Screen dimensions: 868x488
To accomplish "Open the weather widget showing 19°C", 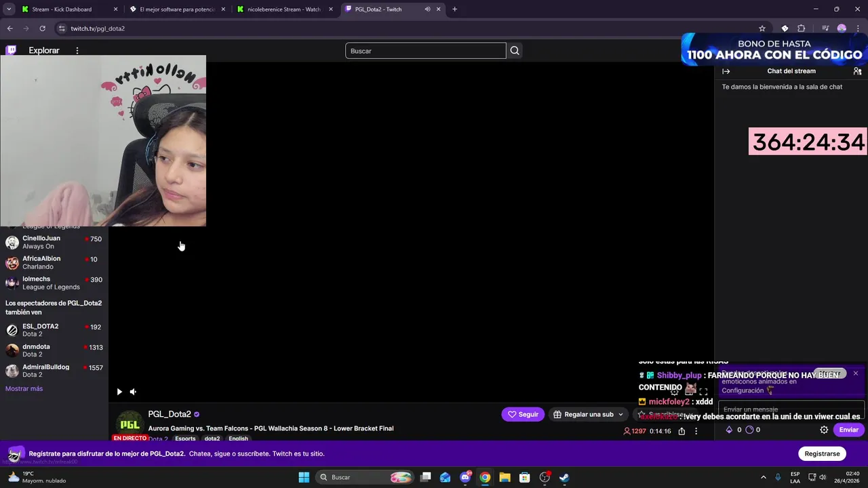I will coord(37,477).
